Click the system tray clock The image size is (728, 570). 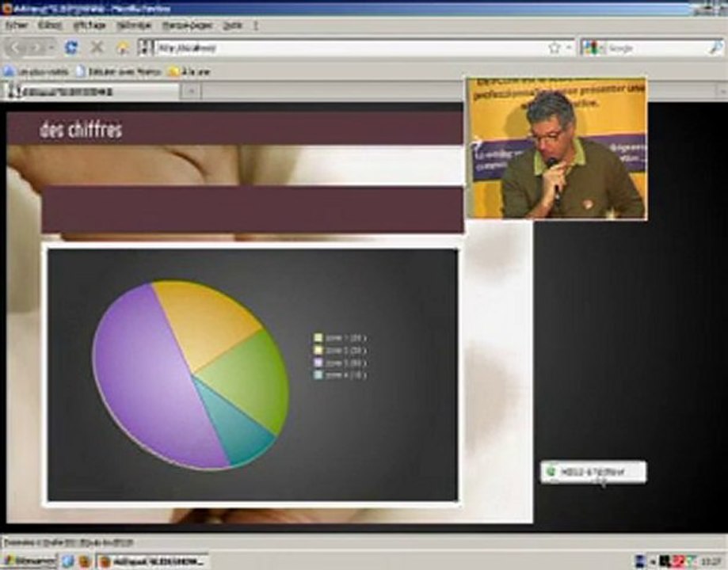[x=711, y=561]
